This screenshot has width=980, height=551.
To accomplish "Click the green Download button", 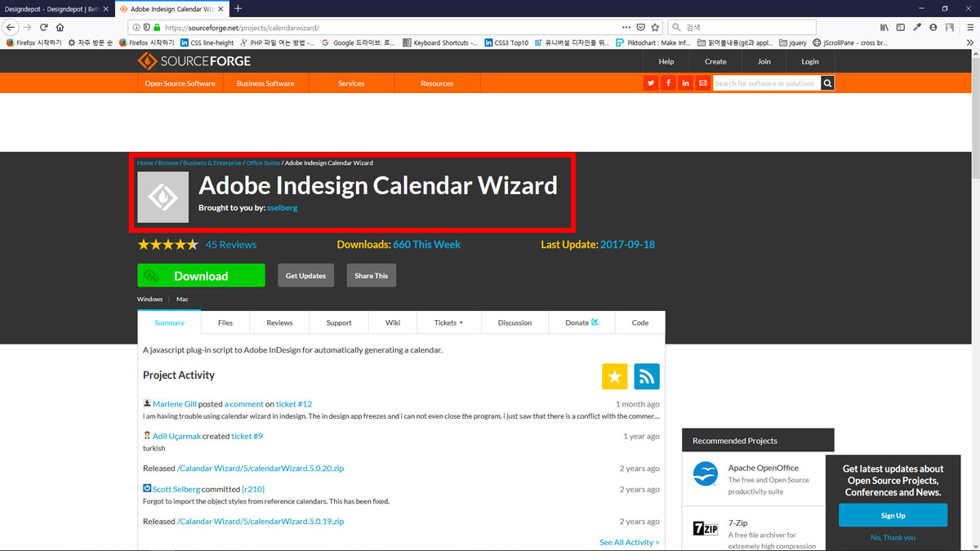I will (201, 276).
